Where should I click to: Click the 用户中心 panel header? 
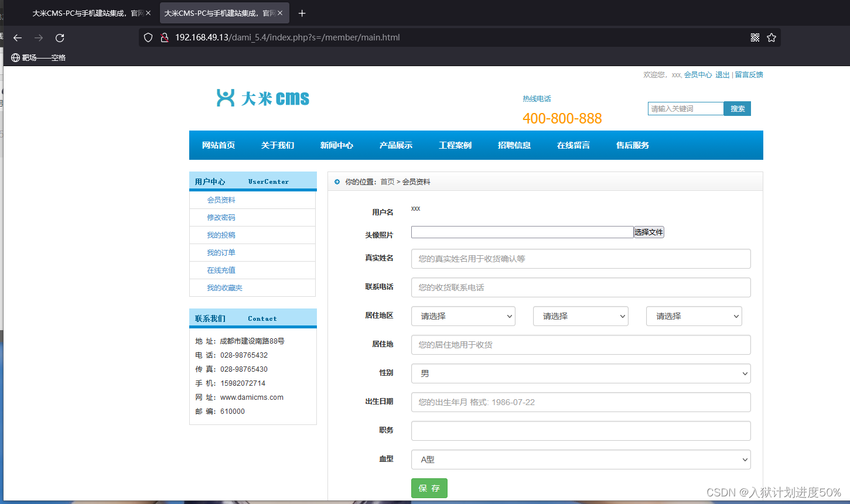pos(253,181)
